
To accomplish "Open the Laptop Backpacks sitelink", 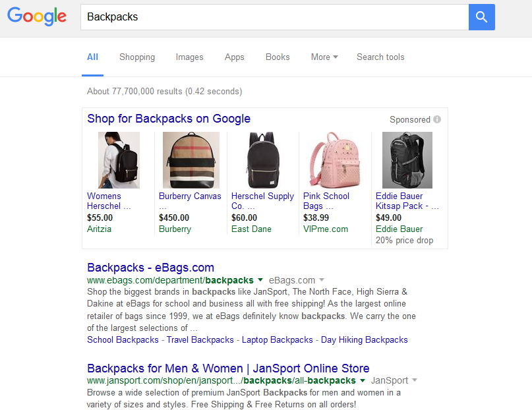I will tap(277, 340).
